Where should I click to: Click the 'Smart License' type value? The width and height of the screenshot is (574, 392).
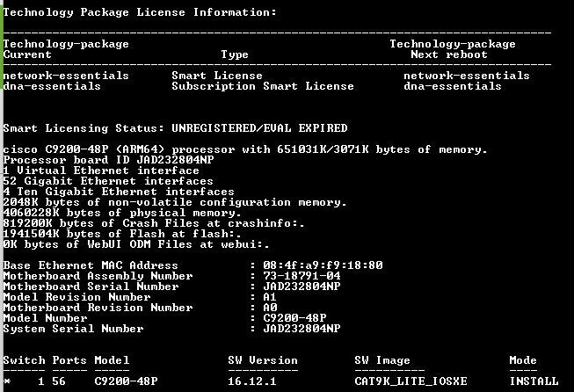coord(217,76)
